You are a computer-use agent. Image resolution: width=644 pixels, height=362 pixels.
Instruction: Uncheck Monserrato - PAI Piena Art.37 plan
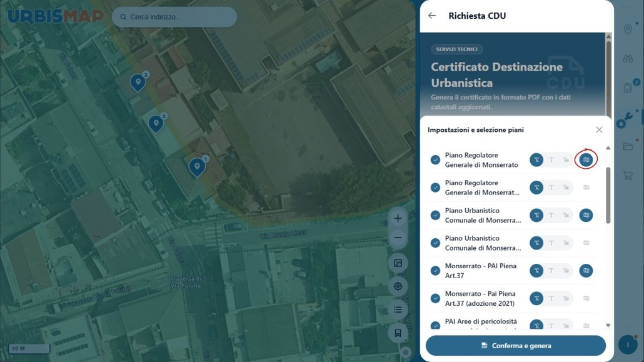coord(435,271)
